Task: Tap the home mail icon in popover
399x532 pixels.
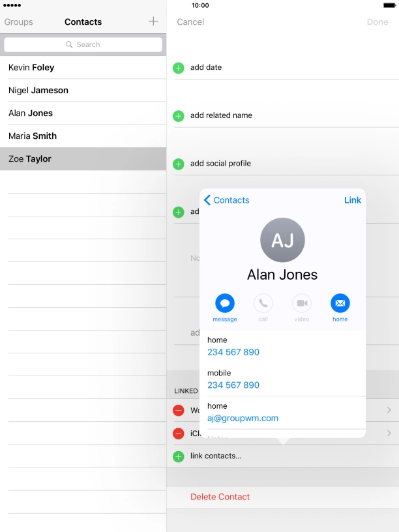Action: point(340,303)
